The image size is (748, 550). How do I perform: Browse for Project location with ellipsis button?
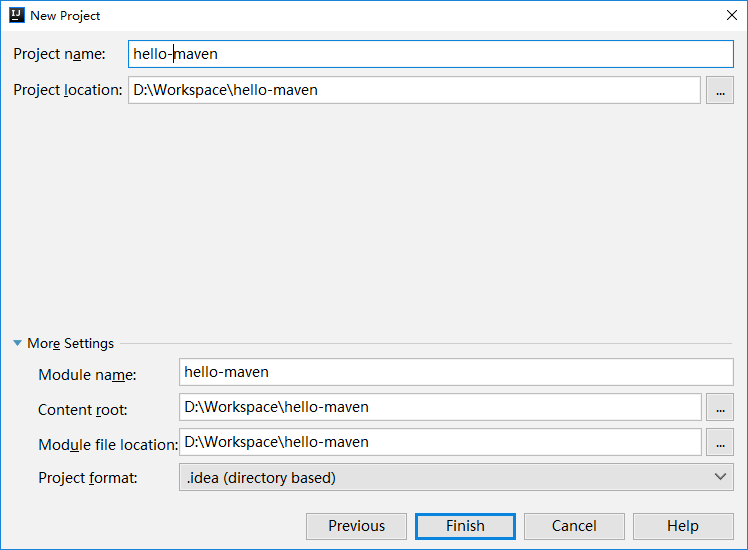click(720, 90)
